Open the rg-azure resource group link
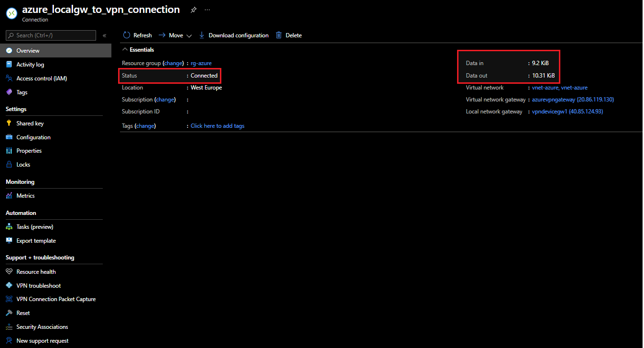 201,63
